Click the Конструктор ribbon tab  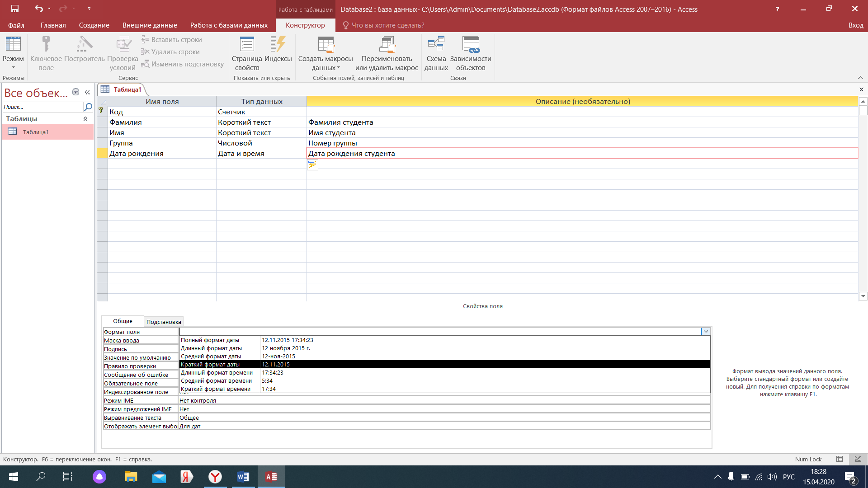coord(305,25)
